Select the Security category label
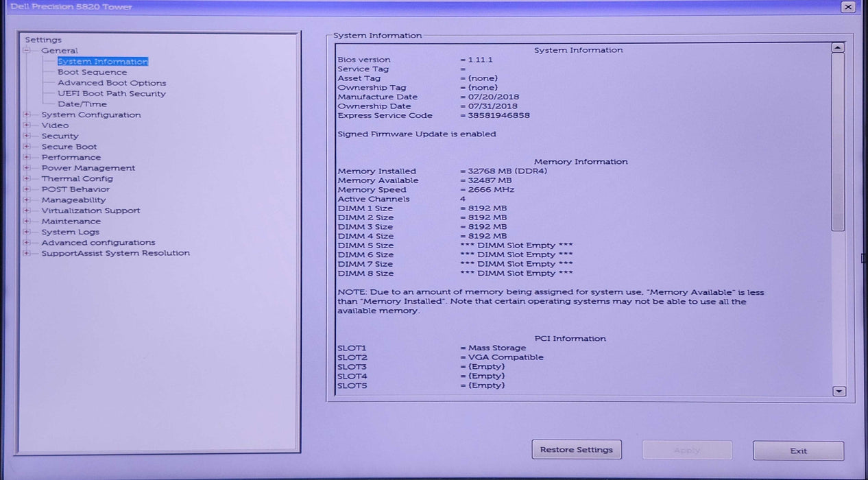 click(x=60, y=136)
